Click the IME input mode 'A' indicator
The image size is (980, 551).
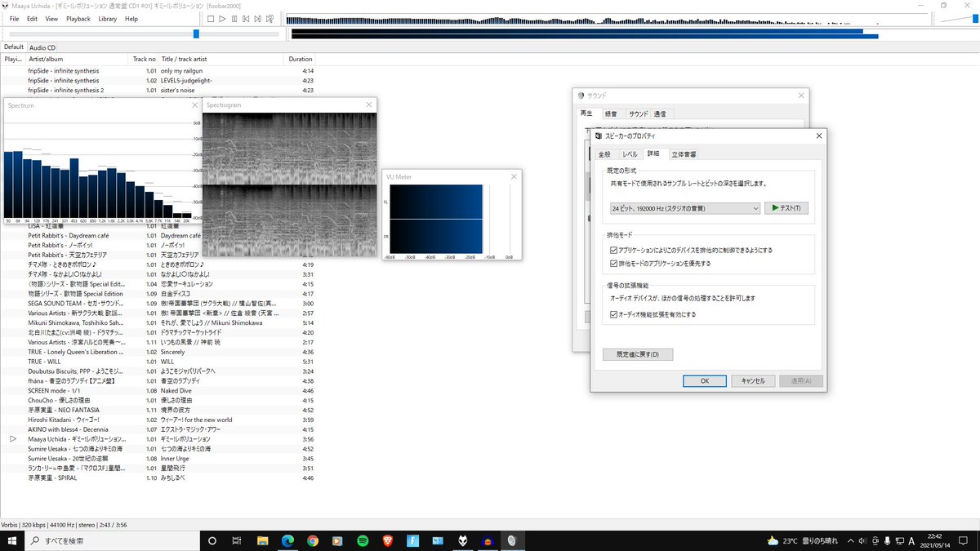[x=911, y=540]
